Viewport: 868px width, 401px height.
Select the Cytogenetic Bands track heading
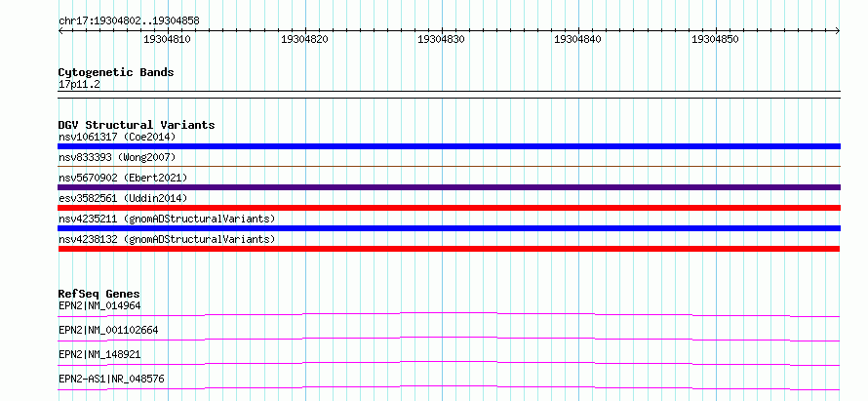[116, 72]
